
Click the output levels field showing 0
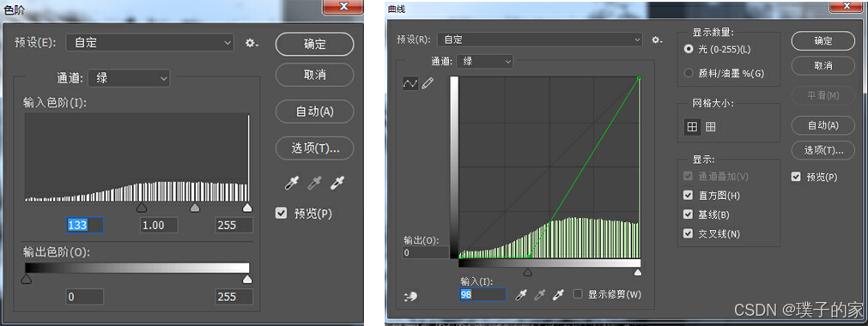[85, 297]
